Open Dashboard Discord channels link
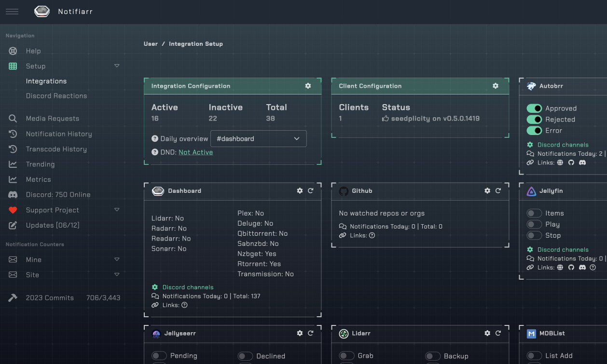Viewport: 607px width, 364px height. tap(188, 287)
